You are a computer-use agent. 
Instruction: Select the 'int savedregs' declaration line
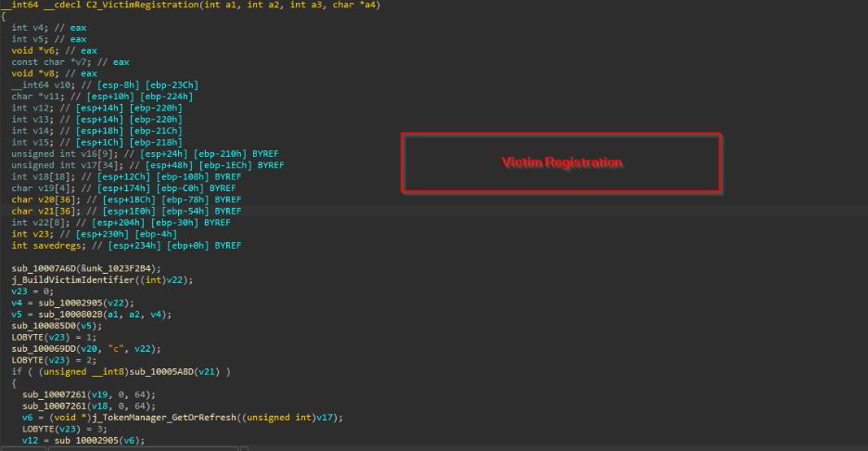tap(126, 245)
